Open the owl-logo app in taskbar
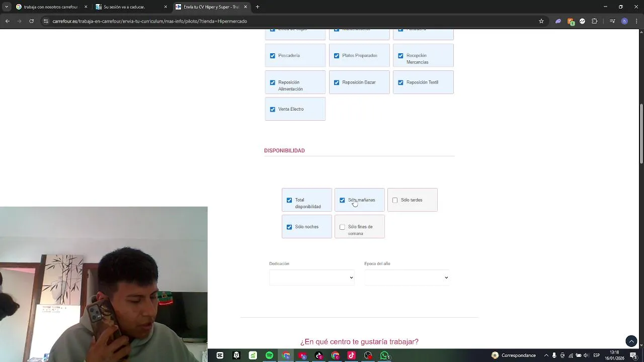 pyautogui.click(x=236, y=355)
